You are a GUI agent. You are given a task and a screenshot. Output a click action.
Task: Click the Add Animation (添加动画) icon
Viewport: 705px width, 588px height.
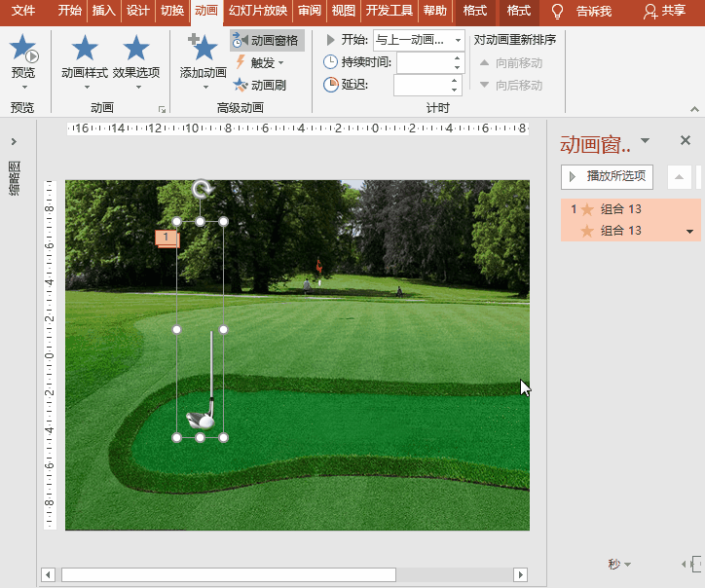tap(203, 47)
